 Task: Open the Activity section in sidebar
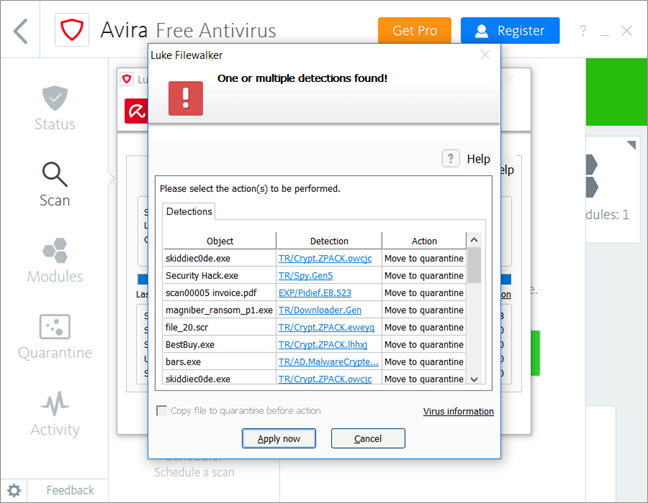tap(55, 414)
